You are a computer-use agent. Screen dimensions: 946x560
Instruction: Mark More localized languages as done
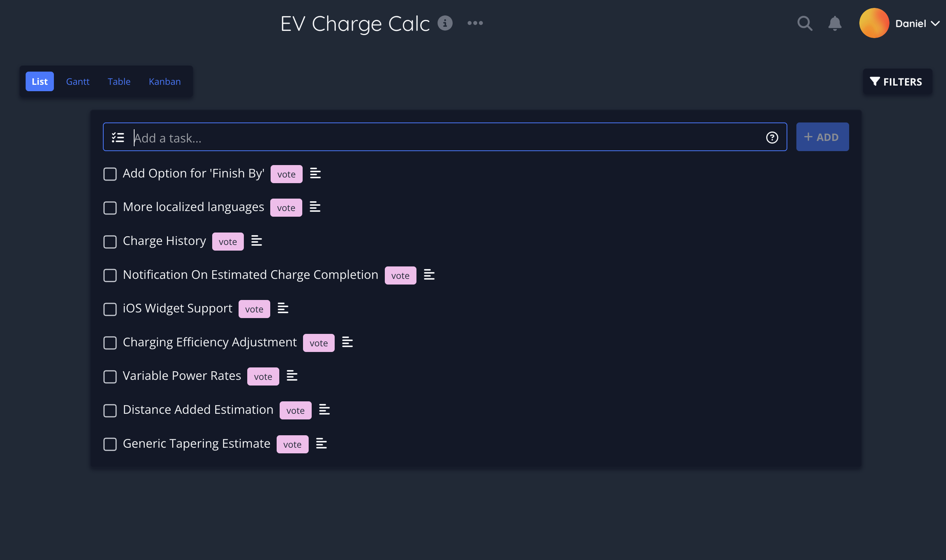pos(110,208)
